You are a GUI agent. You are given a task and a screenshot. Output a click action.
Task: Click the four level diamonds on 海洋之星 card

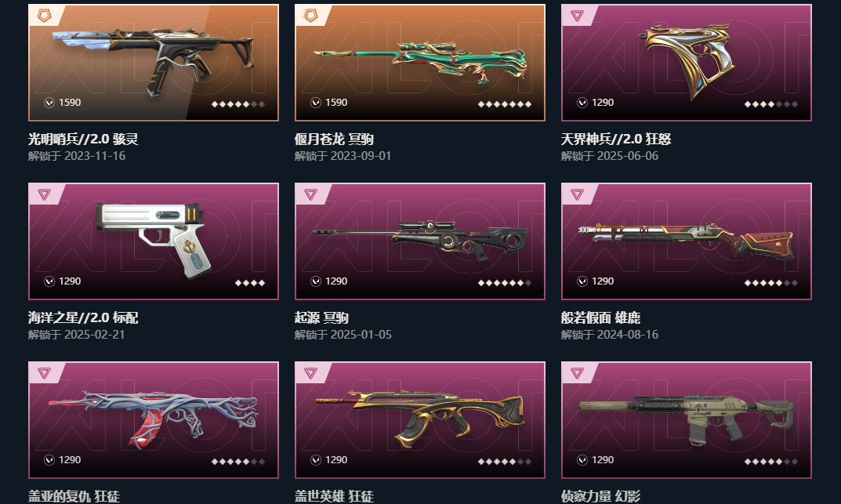(x=250, y=282)
